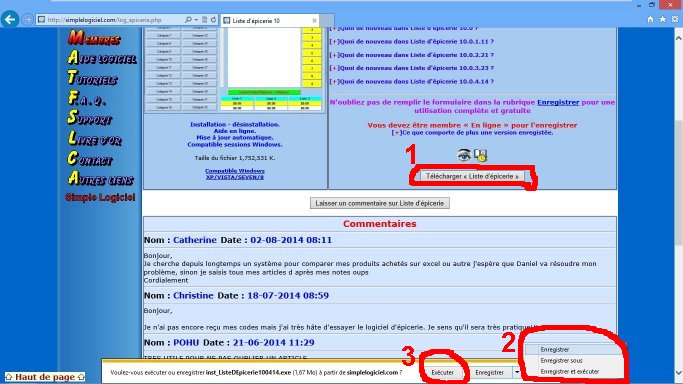Click the Haut de page link
The height and width of the screenshot is (384, 683).
point(45,377)
